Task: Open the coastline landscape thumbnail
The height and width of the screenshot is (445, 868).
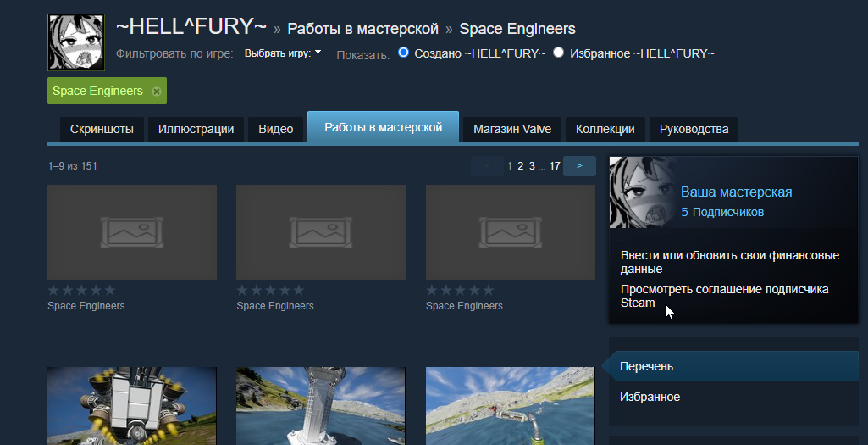Action: click(x=511, y=406)
